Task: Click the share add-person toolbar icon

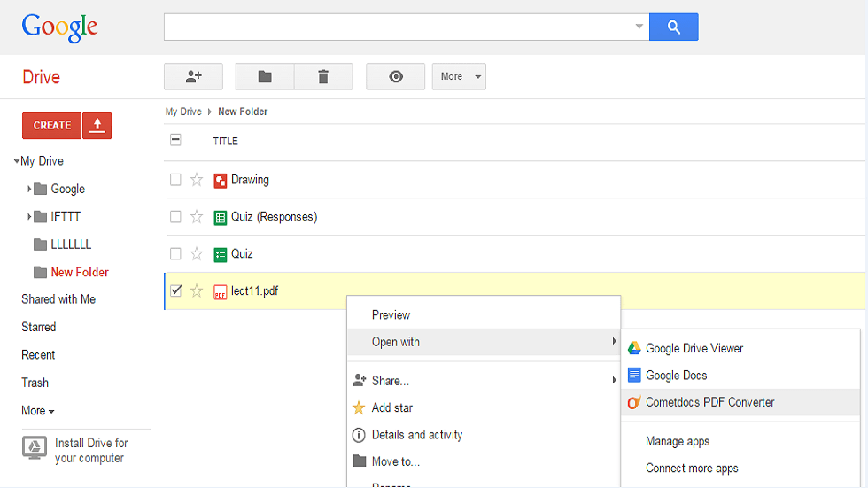Action: click(193, 76)
